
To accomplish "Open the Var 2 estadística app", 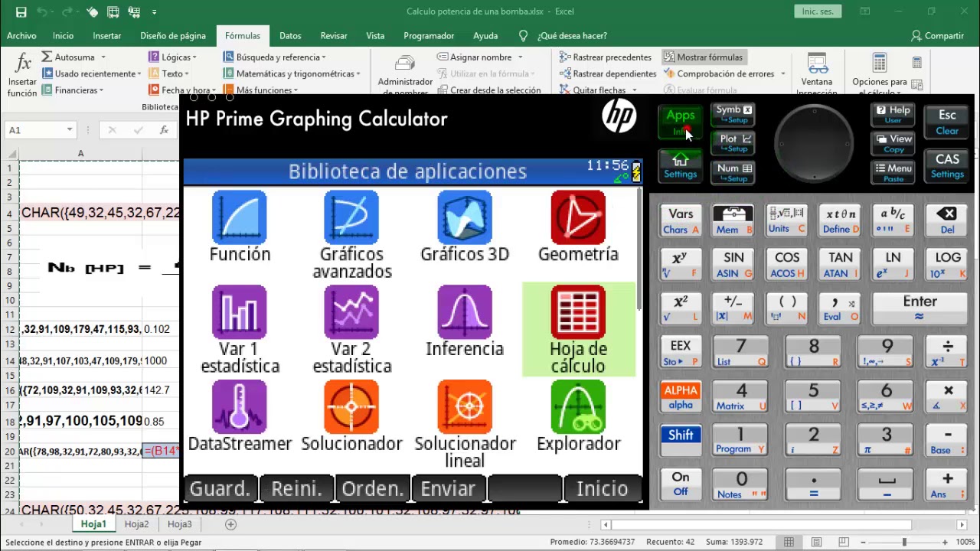I will click(x=351, y=329).
